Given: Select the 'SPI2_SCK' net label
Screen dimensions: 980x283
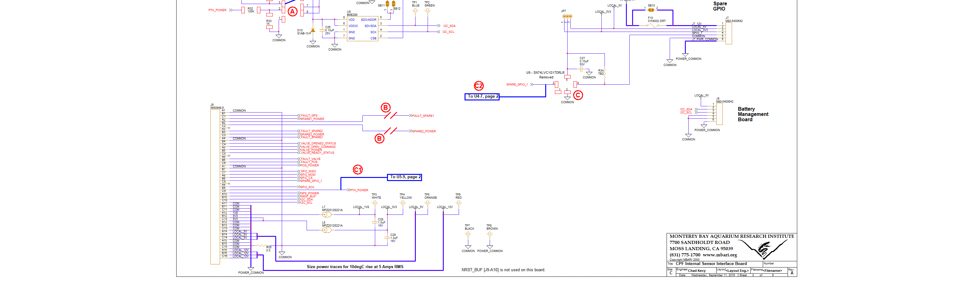Looking at the screenshot, I should point(308,187).
